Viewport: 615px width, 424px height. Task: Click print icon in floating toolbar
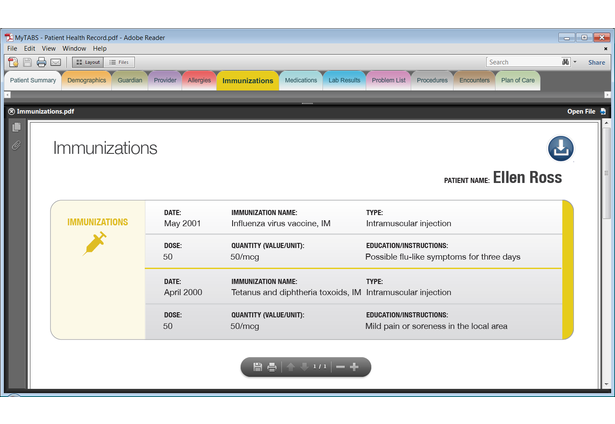pyautogui.click(x=271, y=367)
